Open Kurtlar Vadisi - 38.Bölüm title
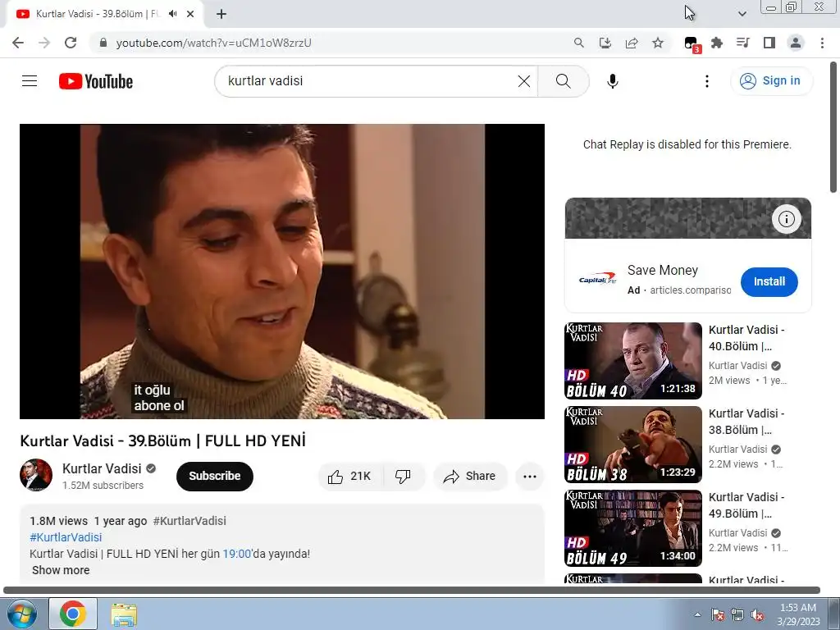840x630 pixels. pos(746,422)
